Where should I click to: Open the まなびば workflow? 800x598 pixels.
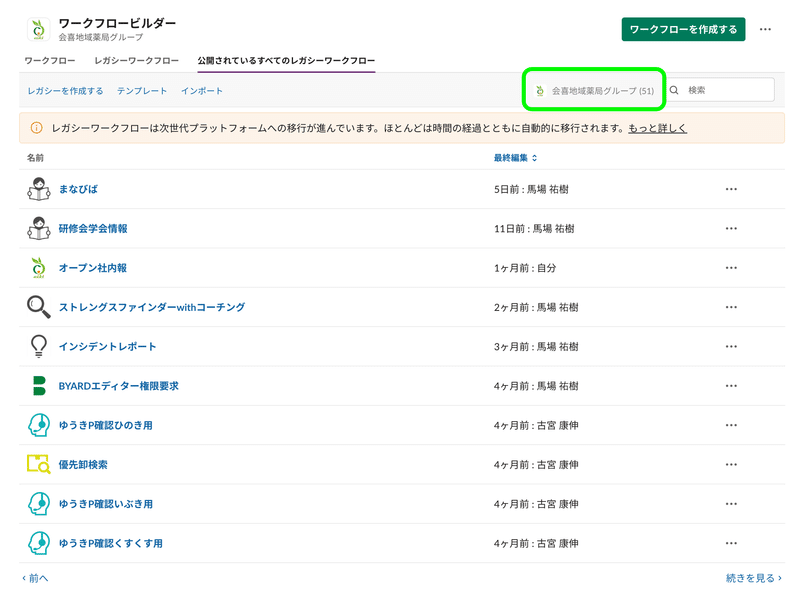pyautogui.click(x=78, y=189)
